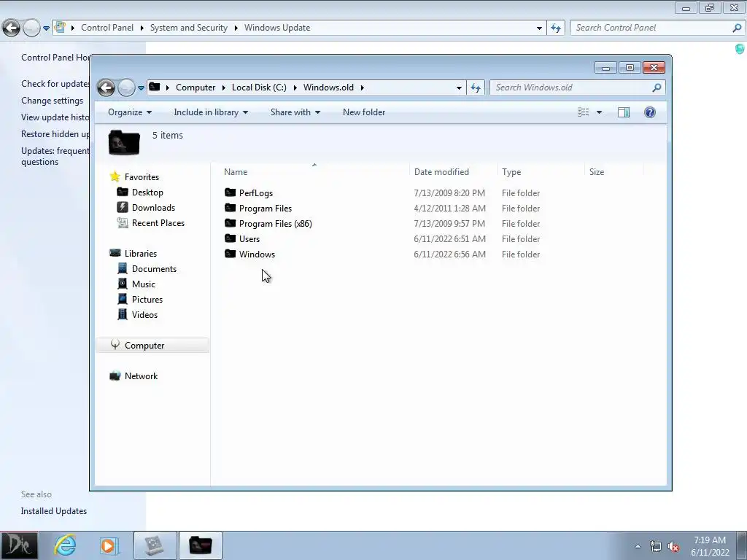
Task: Open Recent Places in Favorites
Action: pyautogui.click(x=158, y=223)
